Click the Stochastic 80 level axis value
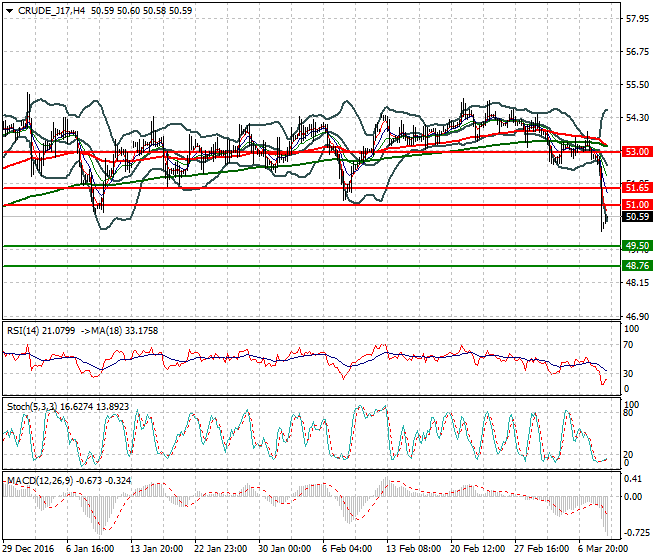660x560 pixels. [628, 413]
